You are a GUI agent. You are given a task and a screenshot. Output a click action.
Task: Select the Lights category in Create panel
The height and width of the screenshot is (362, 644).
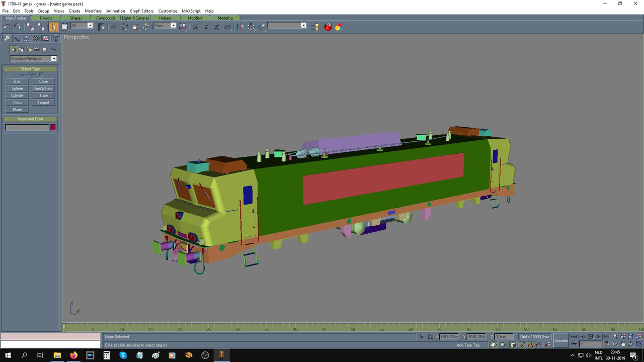click(x=30, y=50)
